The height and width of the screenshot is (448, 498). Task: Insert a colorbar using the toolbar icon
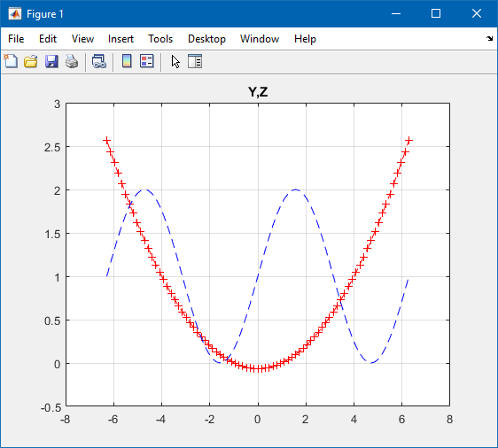127,61
